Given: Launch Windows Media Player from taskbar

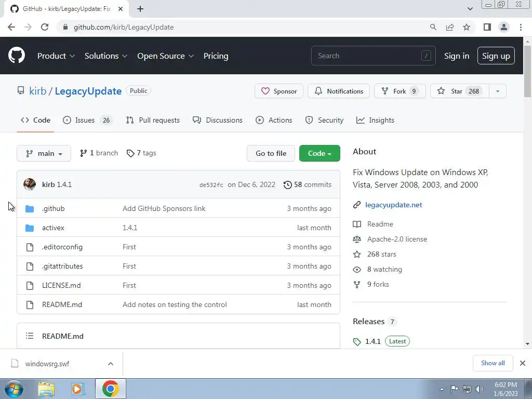Looking at the screenshot, I should (78, 389).
